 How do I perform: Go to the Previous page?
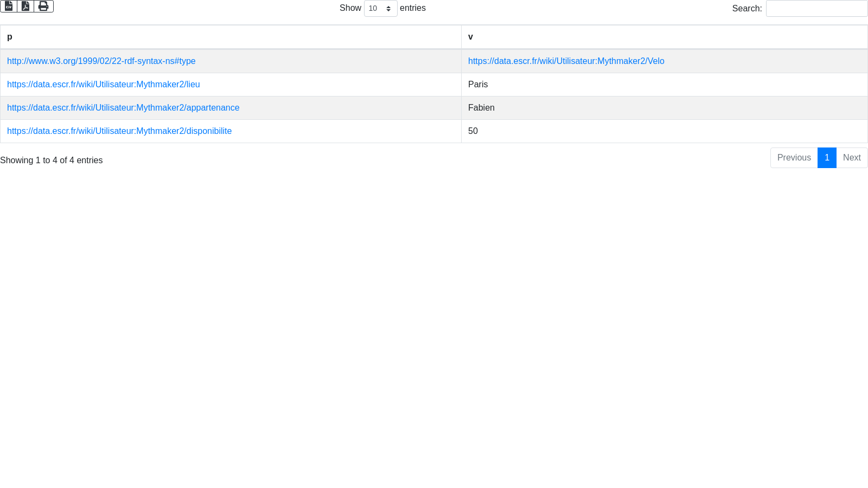pyautogui.click(x=794, y=158)
